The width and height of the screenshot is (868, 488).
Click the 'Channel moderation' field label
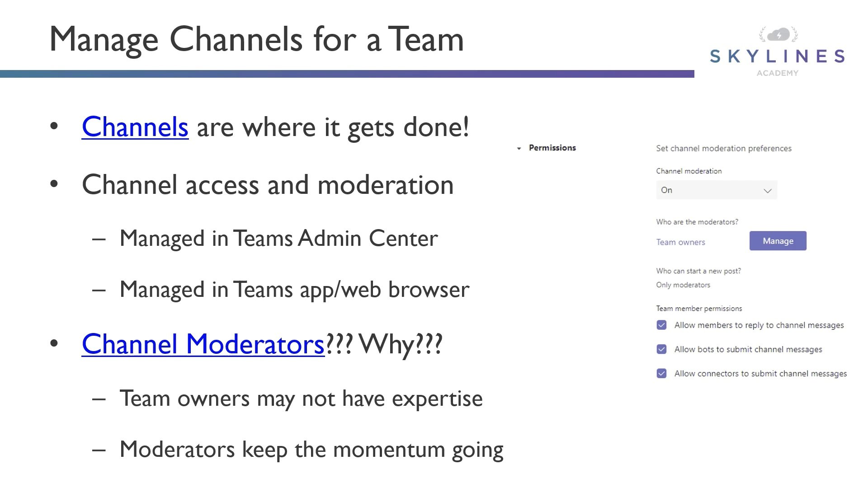click(689, 171)
